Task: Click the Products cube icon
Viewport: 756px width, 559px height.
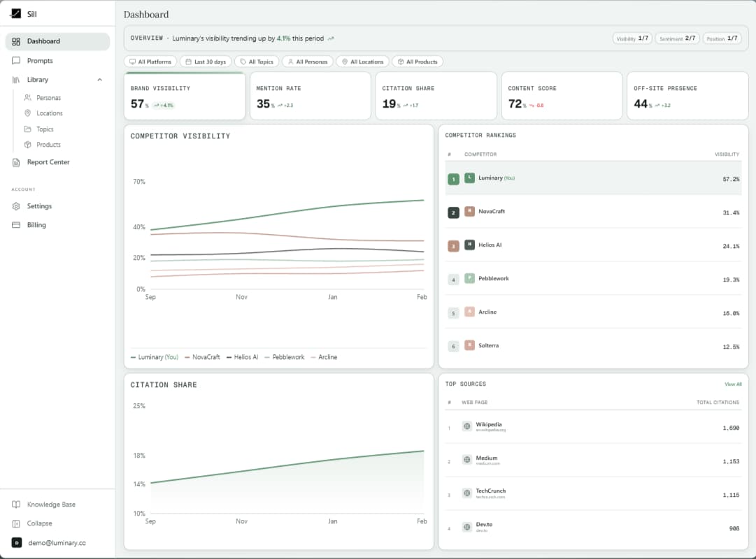Action: click(x=27, y=145)
